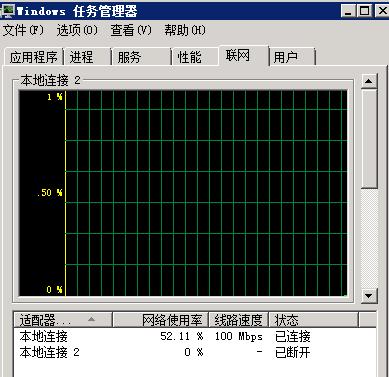Screen dimensions: 389x377
Task: Click the 0 % usage cell
Action: (x=194, y=352)
